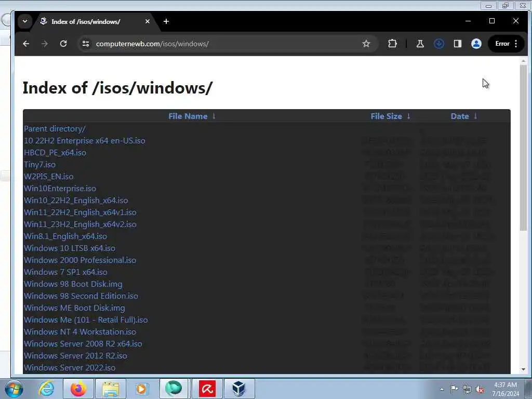The image size is (532, 399).
Task: Toggle the browser side panel icon
Action: 457,44
